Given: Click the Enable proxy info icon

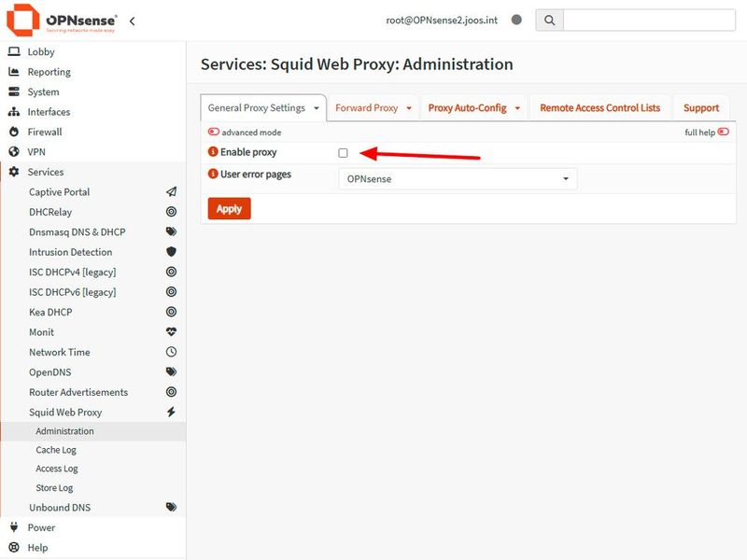Looking at the screenshot, I should point(213,151).
